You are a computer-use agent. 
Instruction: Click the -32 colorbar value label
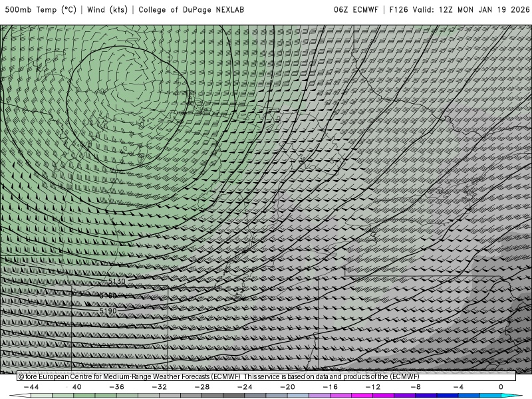[160, 387]
